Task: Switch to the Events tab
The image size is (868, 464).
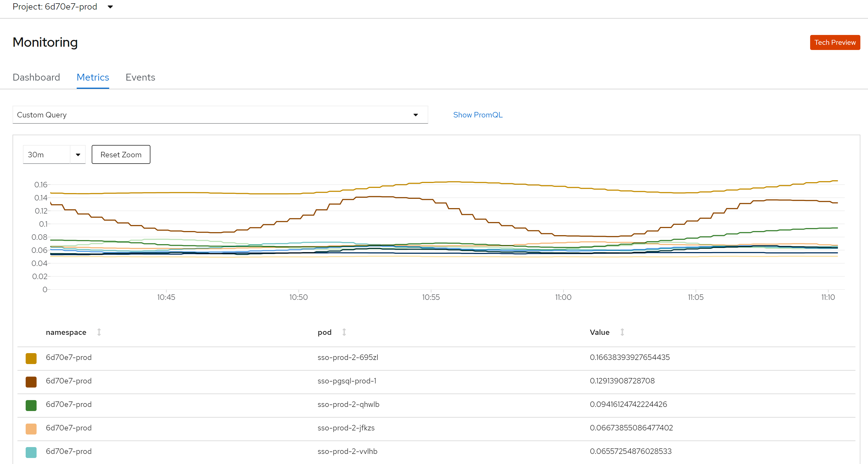Action: click(x=140, y=77)
